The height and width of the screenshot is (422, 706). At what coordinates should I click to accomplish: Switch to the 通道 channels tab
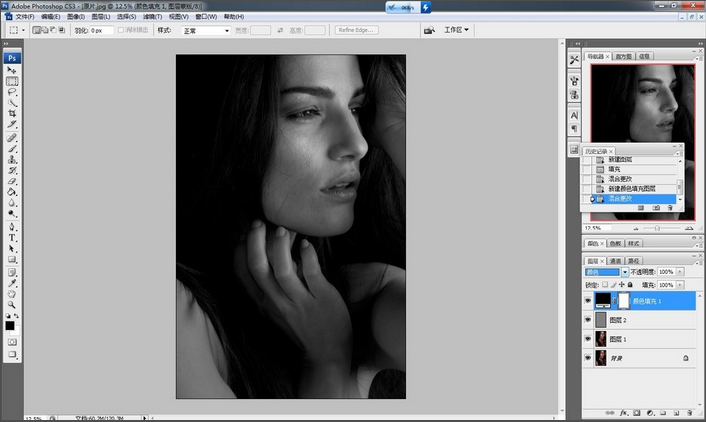(x=615, y=261)
